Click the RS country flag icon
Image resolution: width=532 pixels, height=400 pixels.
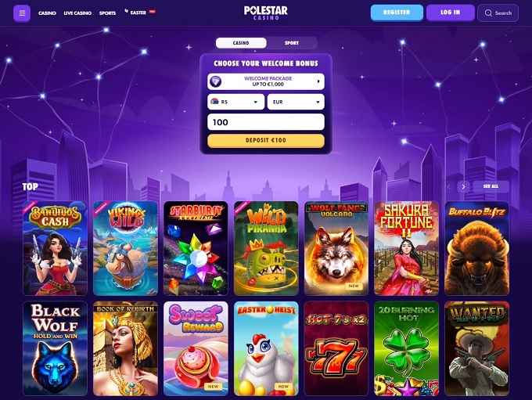(214, 102)
